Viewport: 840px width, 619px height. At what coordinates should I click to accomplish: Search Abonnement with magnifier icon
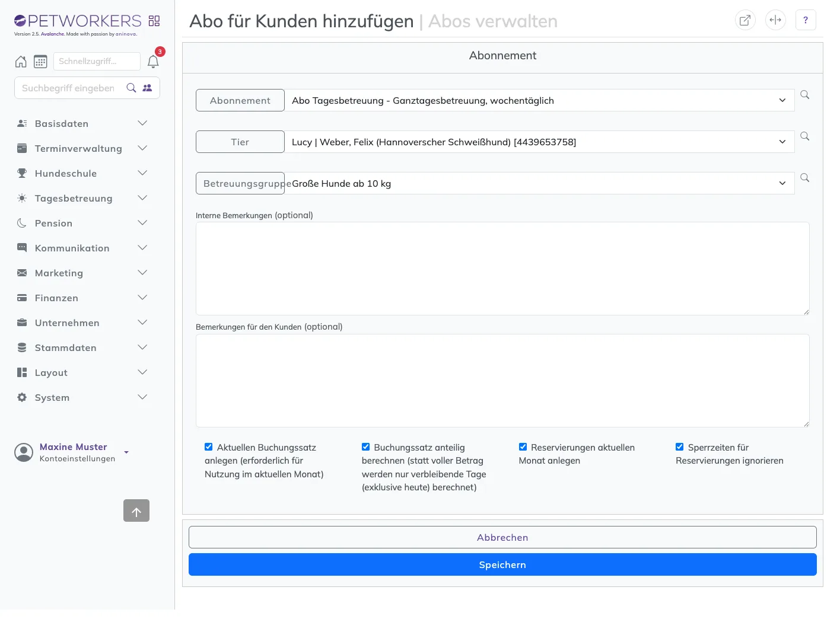pyautogui.click(x=805, y=95)
